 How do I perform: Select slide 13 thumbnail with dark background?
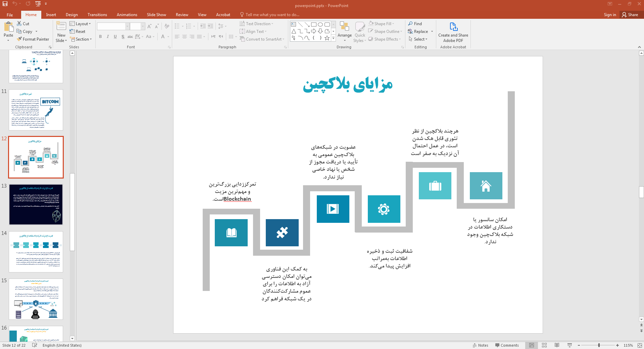[x=36, y=204]
